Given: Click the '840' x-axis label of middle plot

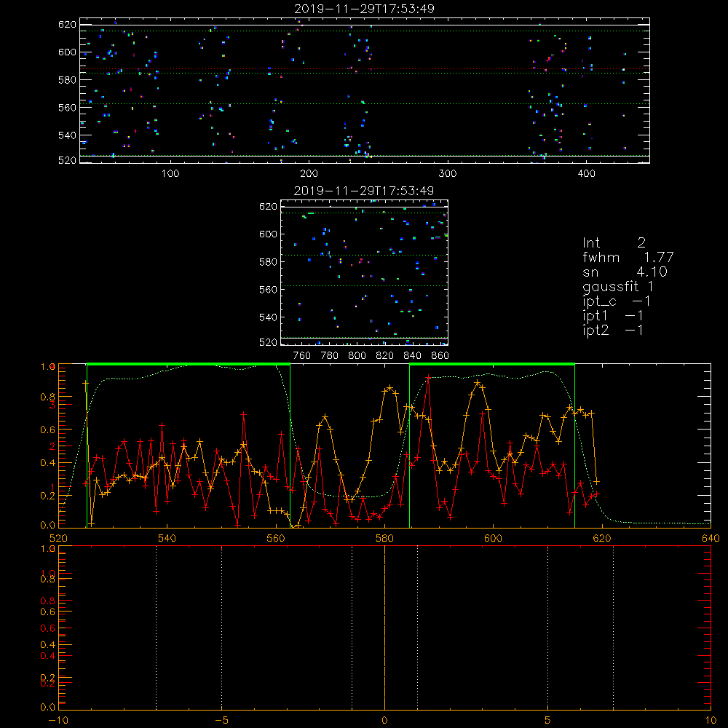Looking at the screenshot, I should point(412,356).
